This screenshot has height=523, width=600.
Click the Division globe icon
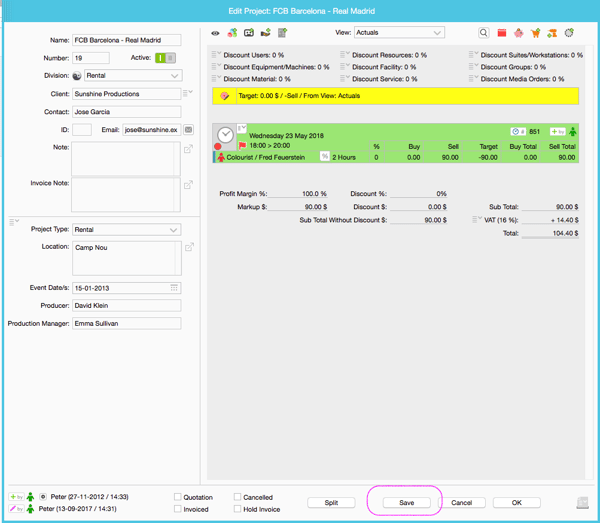click(77, 76)
